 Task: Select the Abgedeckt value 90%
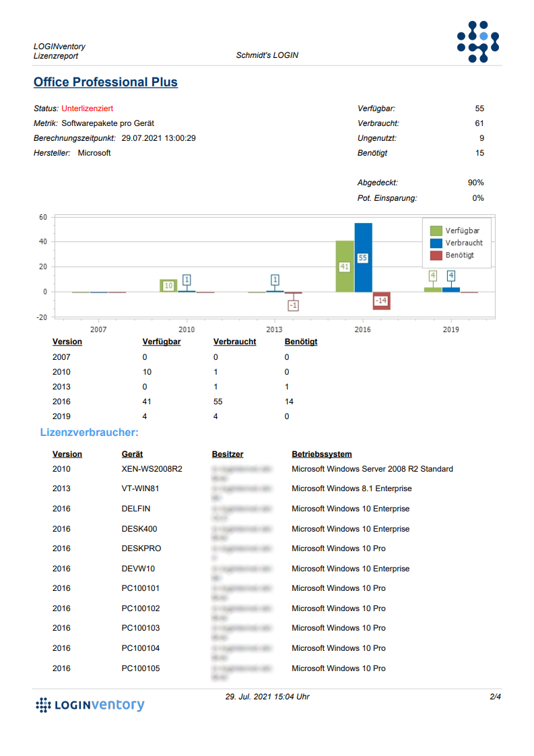(475, 183)
